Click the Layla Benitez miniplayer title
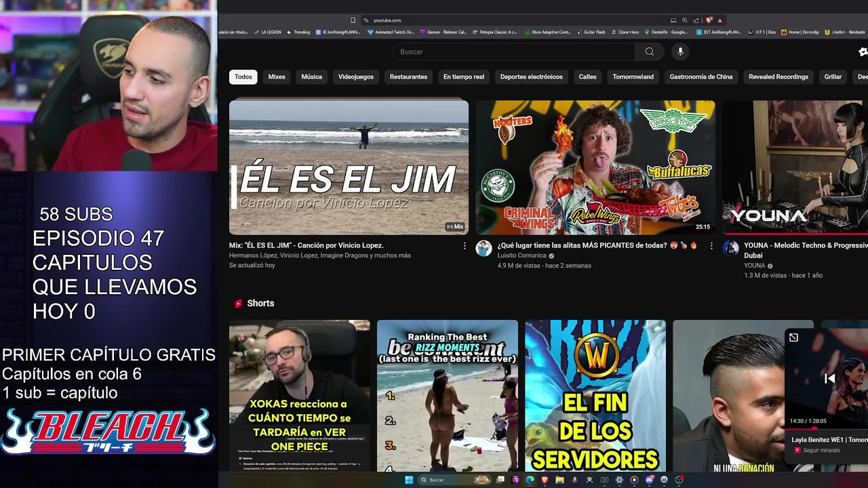The width and height of the screenshot is (868, 488). [x=829, y=440]
